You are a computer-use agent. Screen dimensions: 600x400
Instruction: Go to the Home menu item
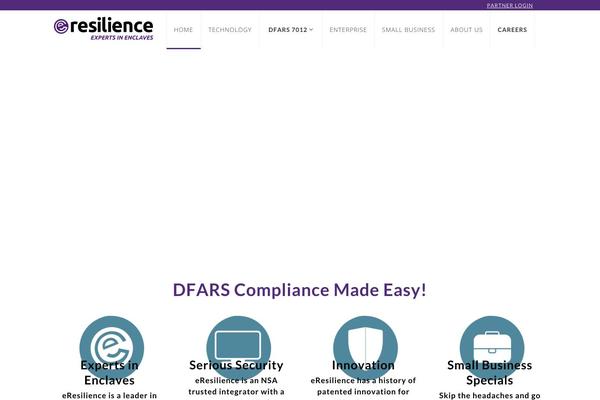[x=183, y=29]
